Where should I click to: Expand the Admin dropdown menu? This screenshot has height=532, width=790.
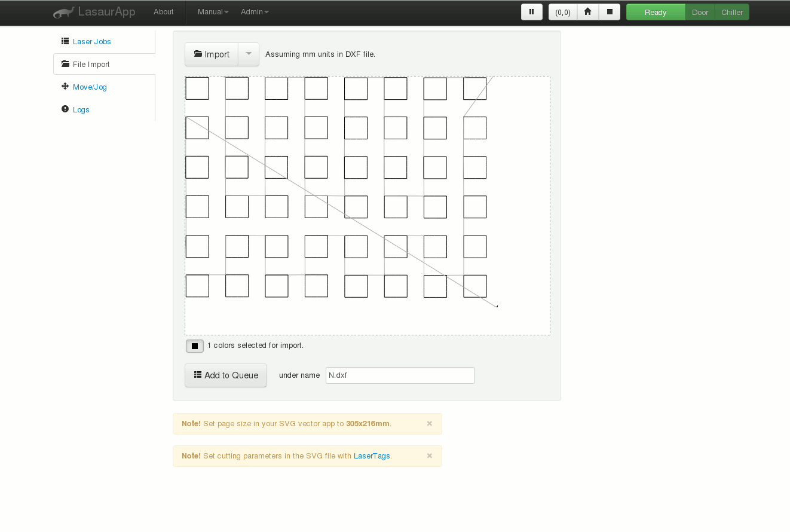255,12
